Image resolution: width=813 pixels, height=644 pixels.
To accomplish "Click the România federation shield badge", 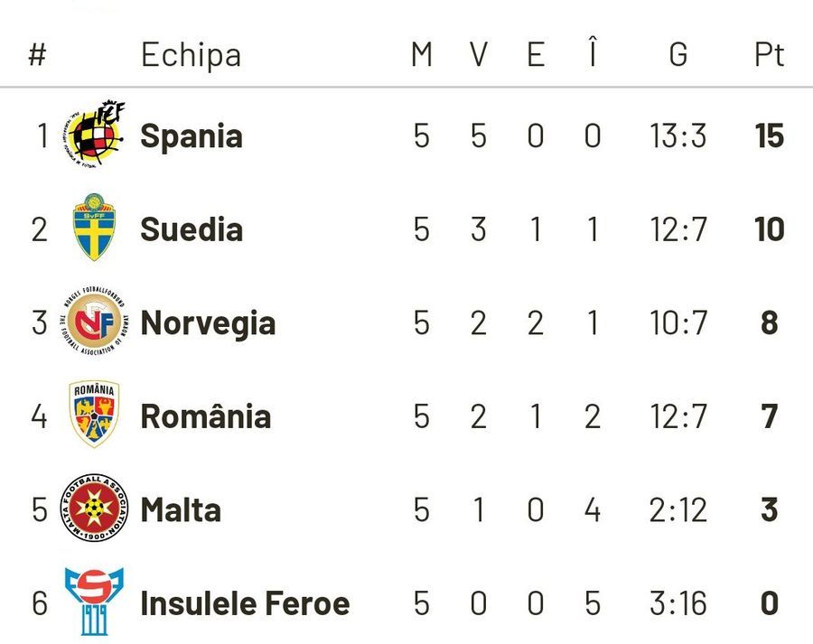I will click(94, 414).
